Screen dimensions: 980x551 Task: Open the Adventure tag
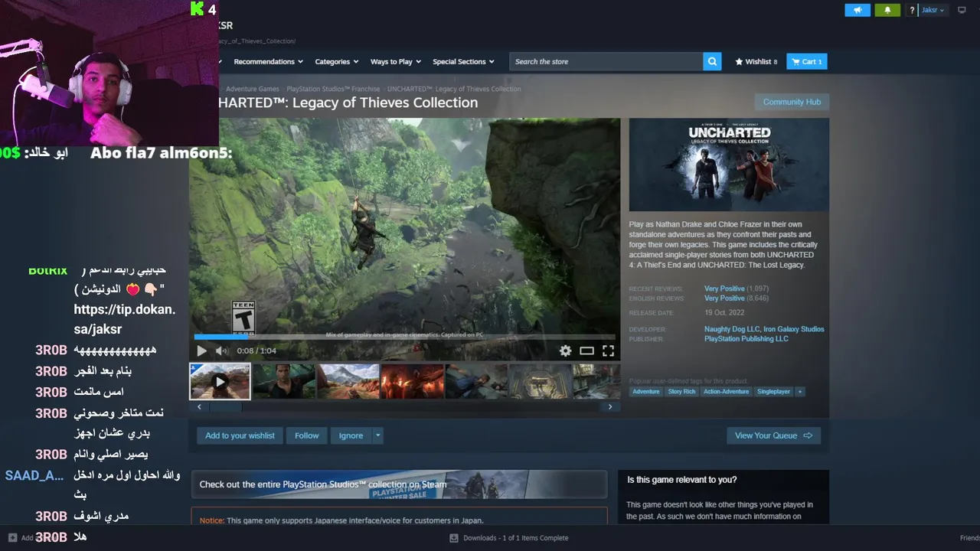click(x=645, y=391)
